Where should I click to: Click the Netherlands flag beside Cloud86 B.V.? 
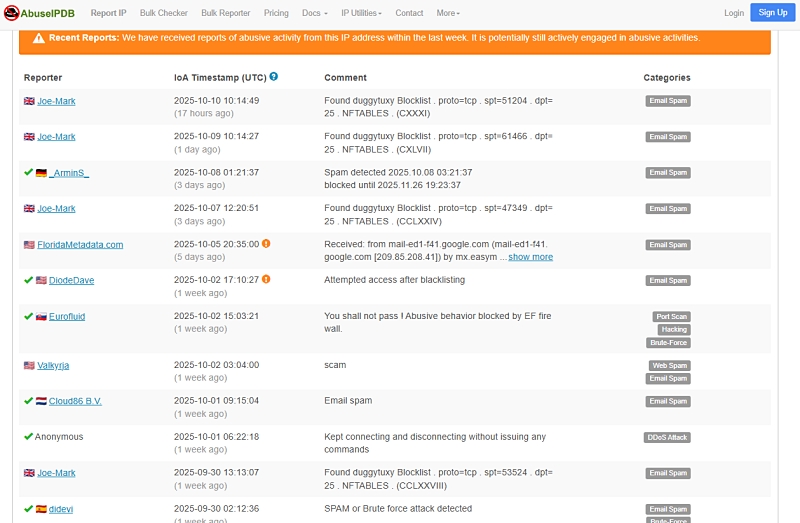[42, 401]
